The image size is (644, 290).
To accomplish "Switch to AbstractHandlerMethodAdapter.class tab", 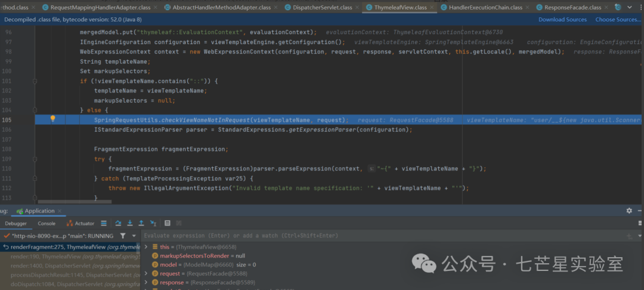I will click(221, 7).
